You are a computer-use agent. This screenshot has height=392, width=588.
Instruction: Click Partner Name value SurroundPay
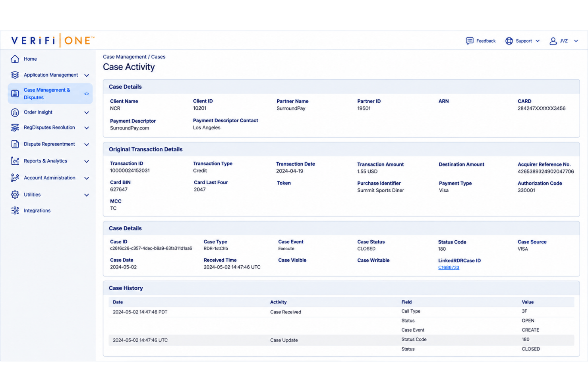(x=291, y=108)
